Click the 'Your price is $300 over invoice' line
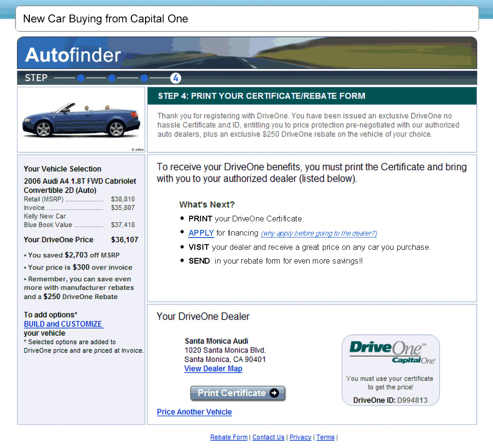 coord(78,267)
